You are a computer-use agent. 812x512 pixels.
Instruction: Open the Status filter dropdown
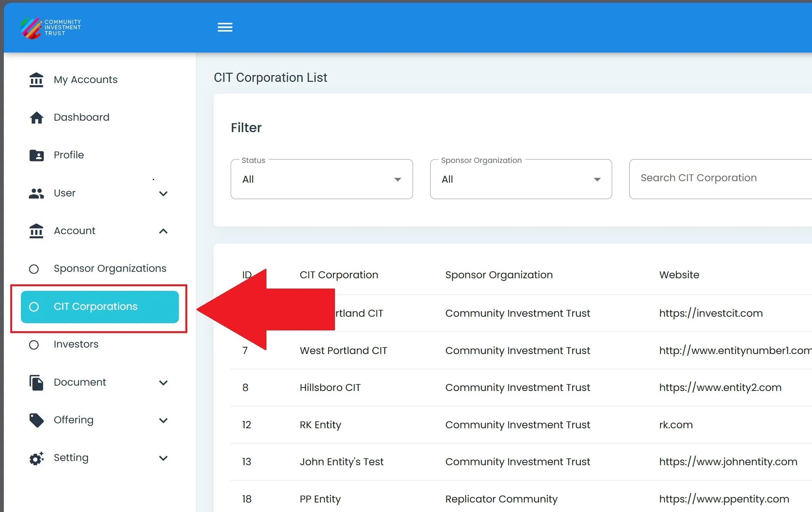pyautogui.click(x=322, y=179)
